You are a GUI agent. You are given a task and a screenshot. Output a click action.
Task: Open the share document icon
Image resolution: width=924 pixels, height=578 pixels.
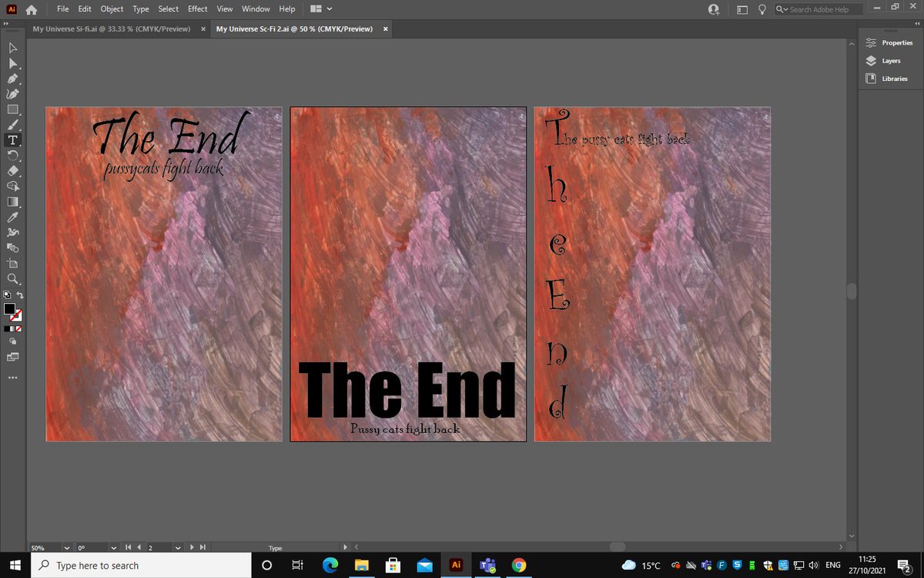coord(714,9)
